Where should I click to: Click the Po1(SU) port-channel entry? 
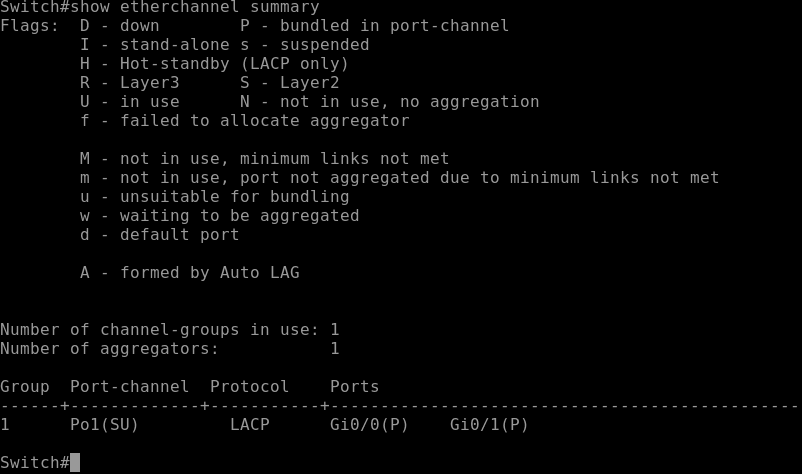click(x=104, y=424)
